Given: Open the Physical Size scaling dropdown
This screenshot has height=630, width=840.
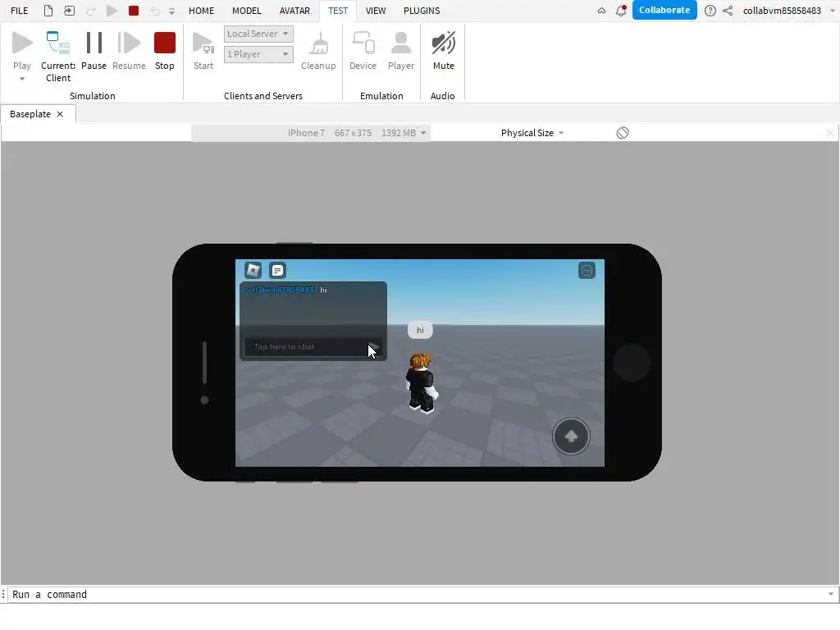Looking at the screenshot, I should coord(532,133).
